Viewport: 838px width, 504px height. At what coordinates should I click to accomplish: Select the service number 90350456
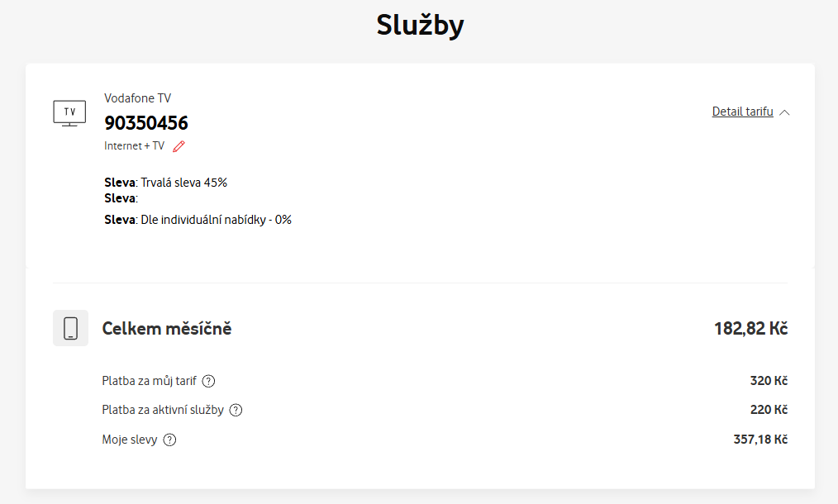coord(146,123)
